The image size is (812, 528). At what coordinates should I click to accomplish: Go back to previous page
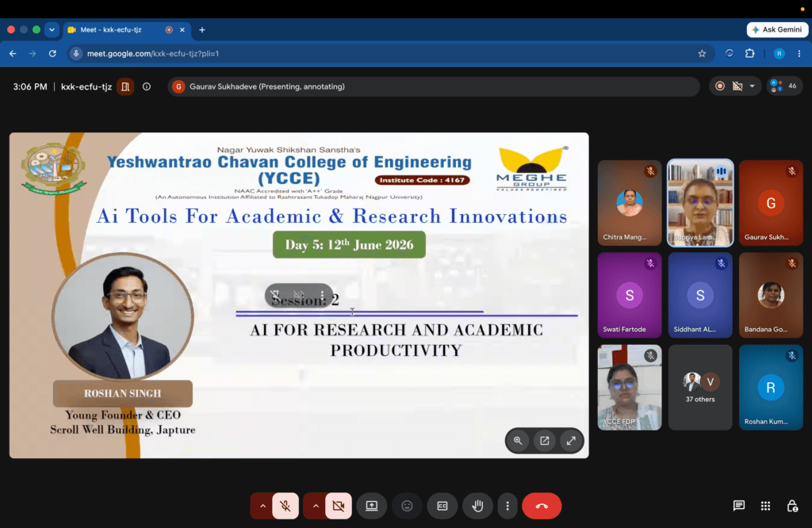tap(13, 53)
